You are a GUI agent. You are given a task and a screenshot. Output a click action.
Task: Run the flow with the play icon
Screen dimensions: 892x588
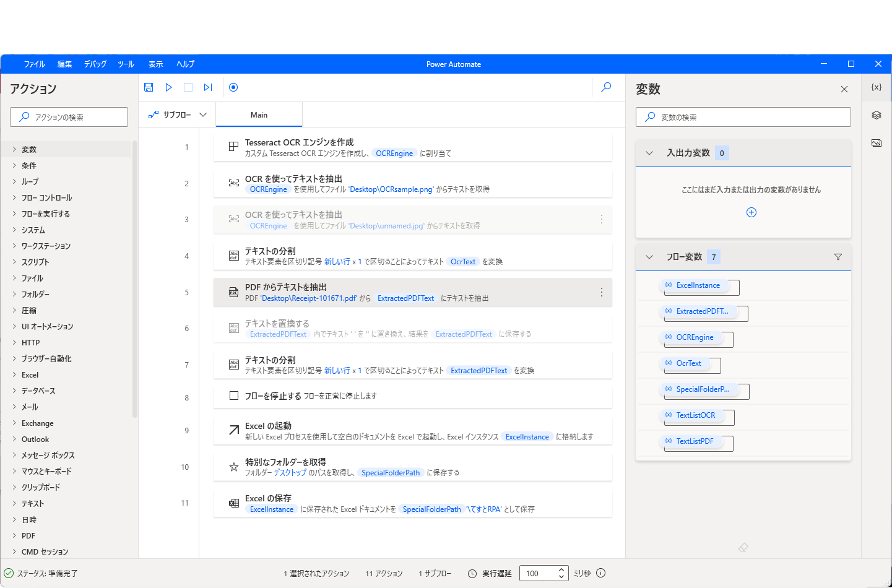[x=168, y=87]
